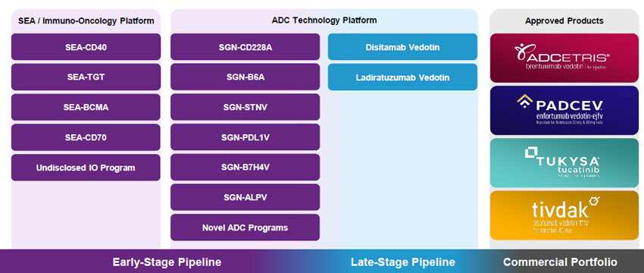The image size is (644, 273).
Task: Select the Commercial Portfolio bar label
Action: pos(560,262)
